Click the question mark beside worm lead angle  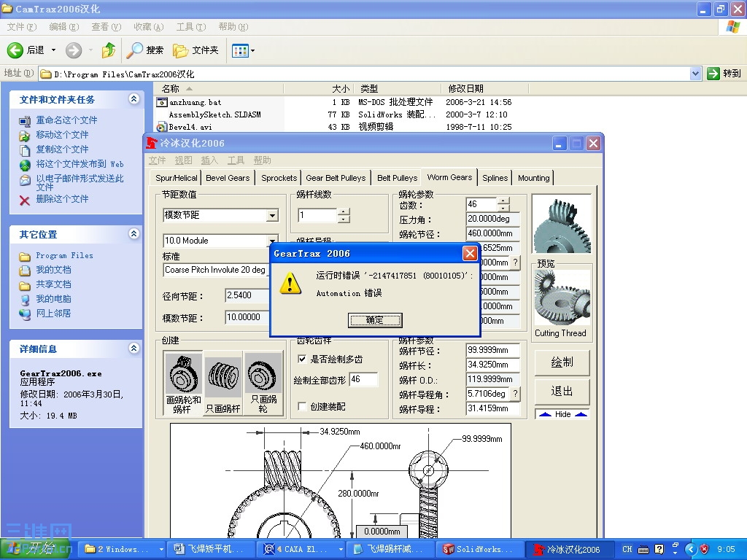[515, 394]
